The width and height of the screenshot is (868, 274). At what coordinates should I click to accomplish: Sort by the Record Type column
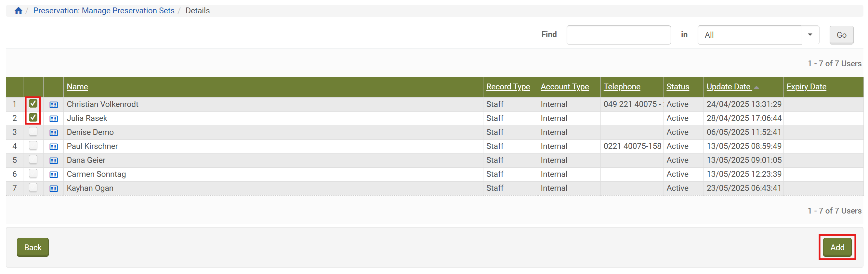click(x=508, y=86)
